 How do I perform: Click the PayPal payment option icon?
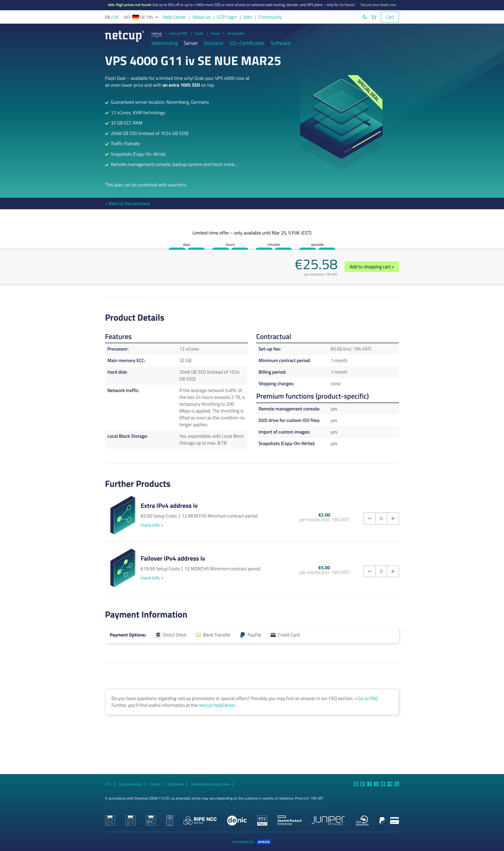243,635
